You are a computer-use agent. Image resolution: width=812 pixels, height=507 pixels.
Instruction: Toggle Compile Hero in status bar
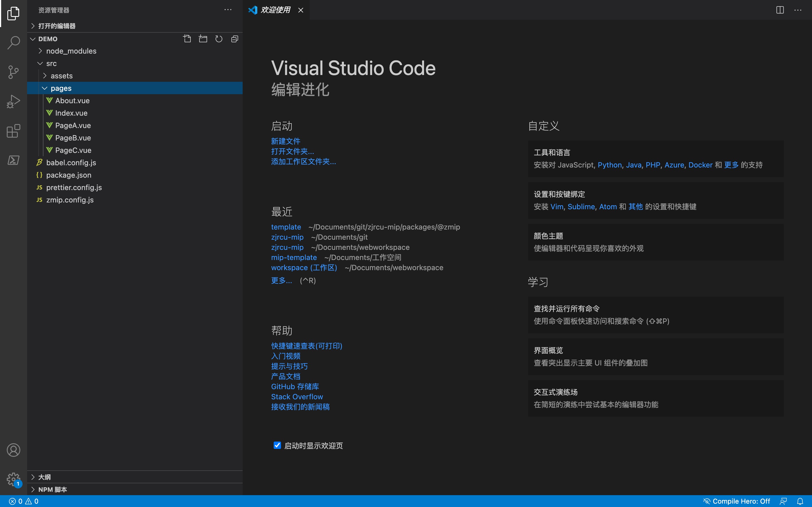coord(737,501)
